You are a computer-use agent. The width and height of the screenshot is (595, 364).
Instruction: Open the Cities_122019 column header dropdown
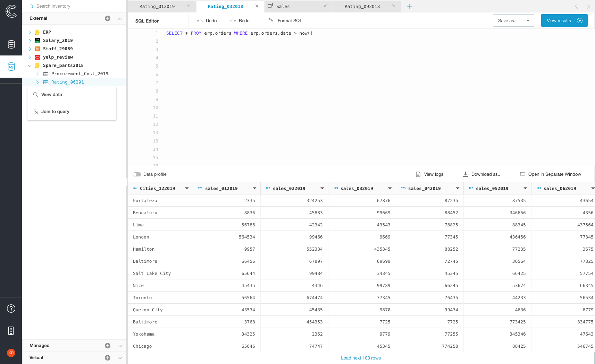click(187, 188)
